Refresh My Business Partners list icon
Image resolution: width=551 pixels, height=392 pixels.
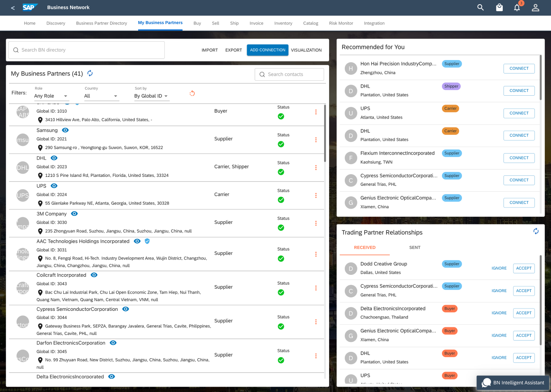pyautogui.click(x=90, y=73)
